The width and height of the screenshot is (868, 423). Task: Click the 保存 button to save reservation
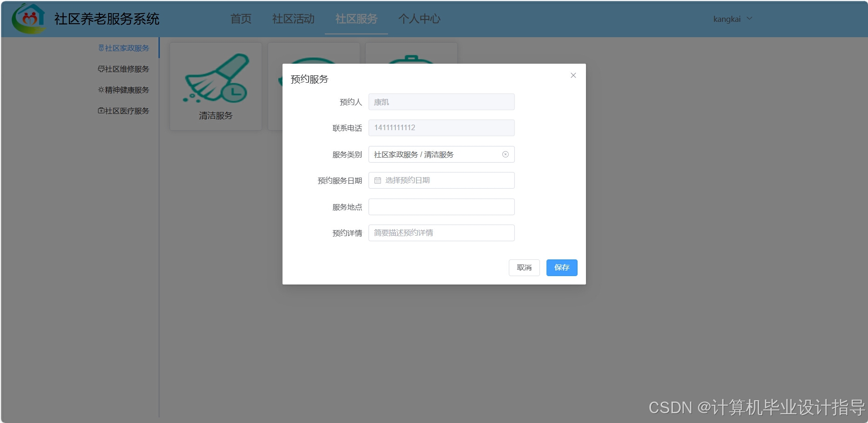coord(561,268)
